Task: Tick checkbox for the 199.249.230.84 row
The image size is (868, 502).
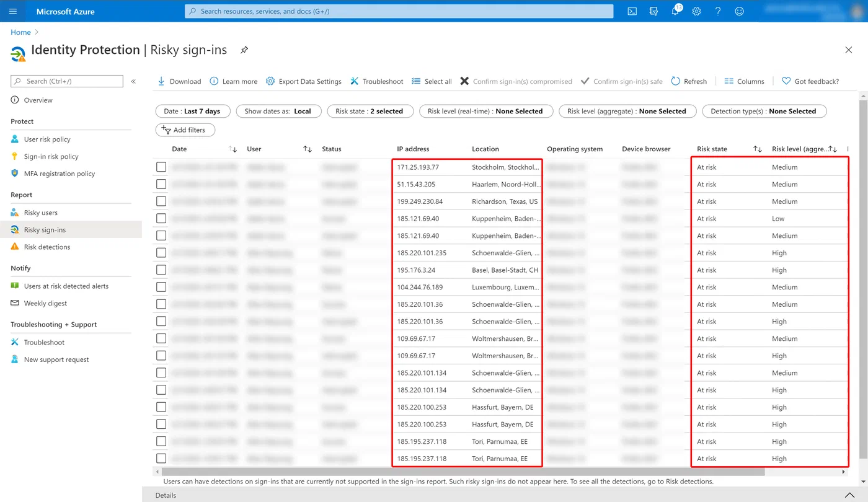Action: 161,201
